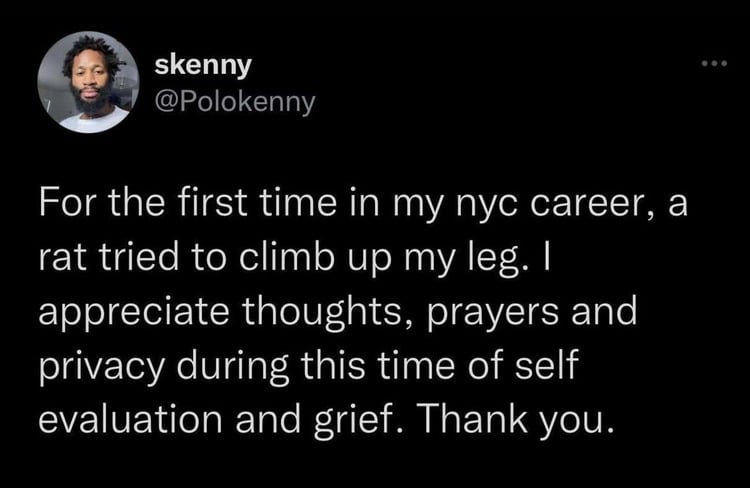The image size is (750, 488).
Task: Open the @Polokenny handle link
Action: (235, 102)
